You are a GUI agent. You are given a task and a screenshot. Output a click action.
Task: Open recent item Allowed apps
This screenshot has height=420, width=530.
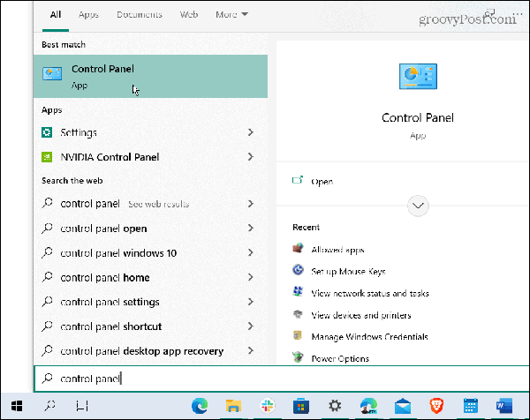(x=337, y=250)
